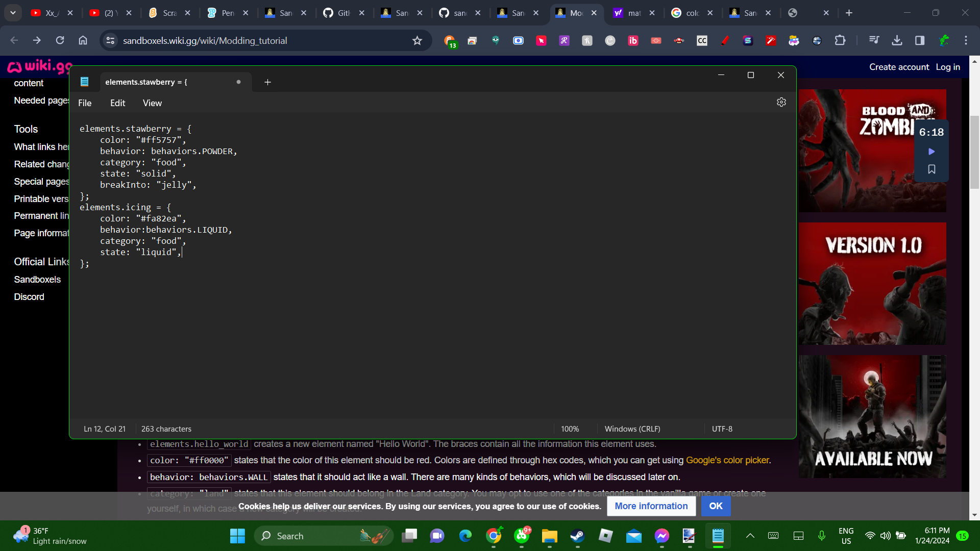
Task: Open Google's color picker link
Action: point(727,460)
